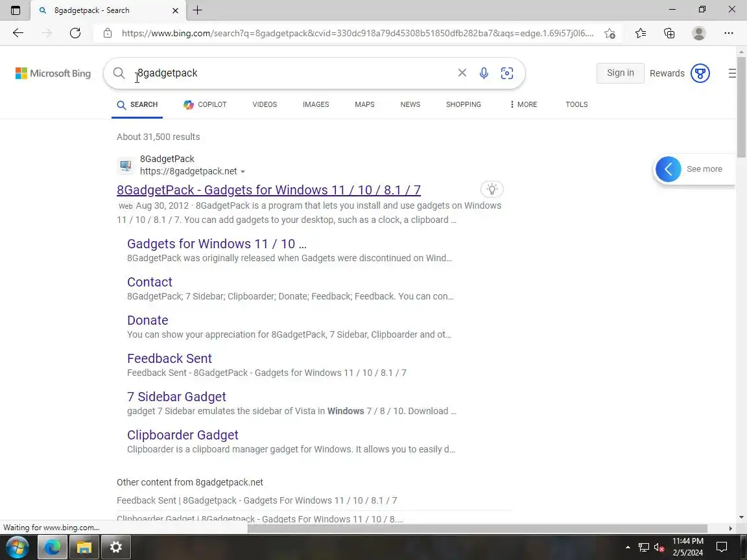Click the Sign in button

point(621,73)
